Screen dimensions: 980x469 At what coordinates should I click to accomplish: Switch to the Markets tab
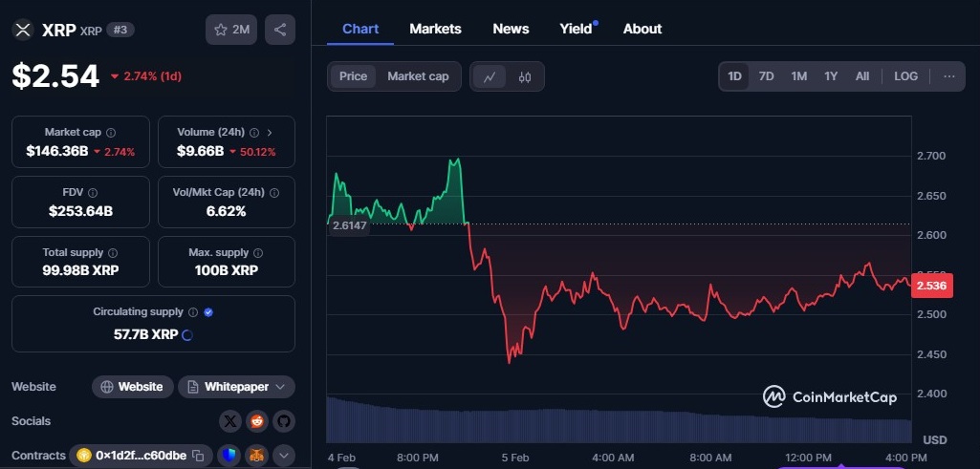pyautogui.click(x=436, y=29)
